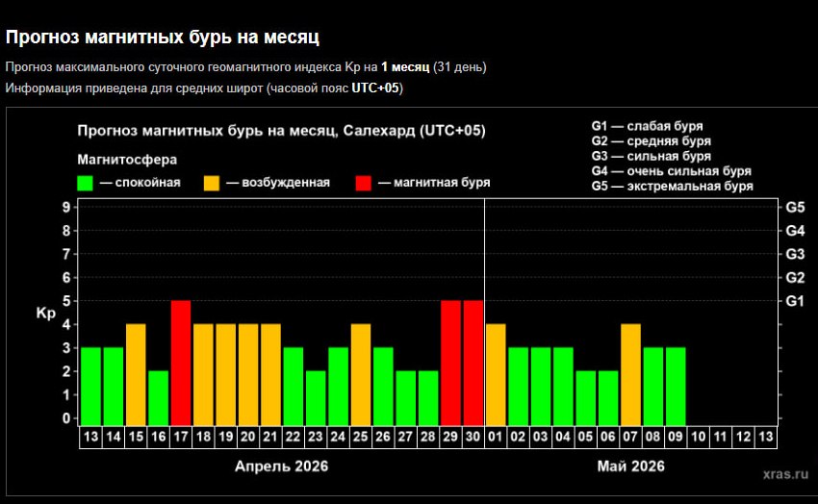
Task: Click the date label 09 in May
Action: tap(676, 437)
